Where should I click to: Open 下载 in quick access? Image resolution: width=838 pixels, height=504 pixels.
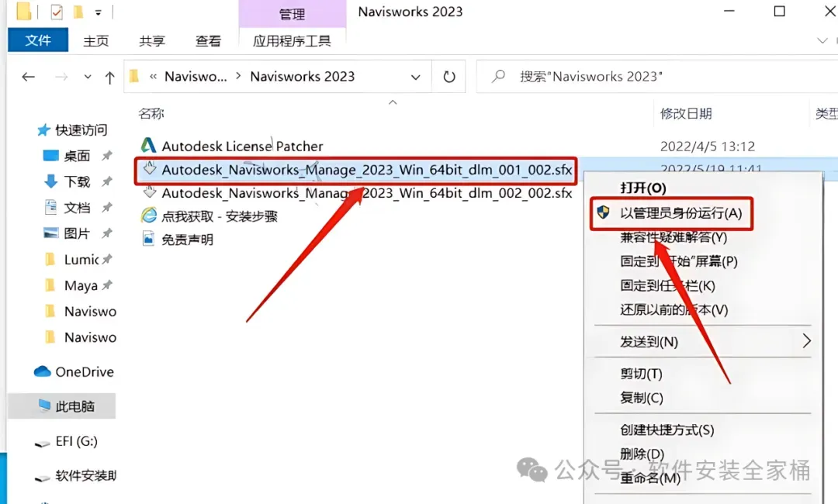coord(77,181)
